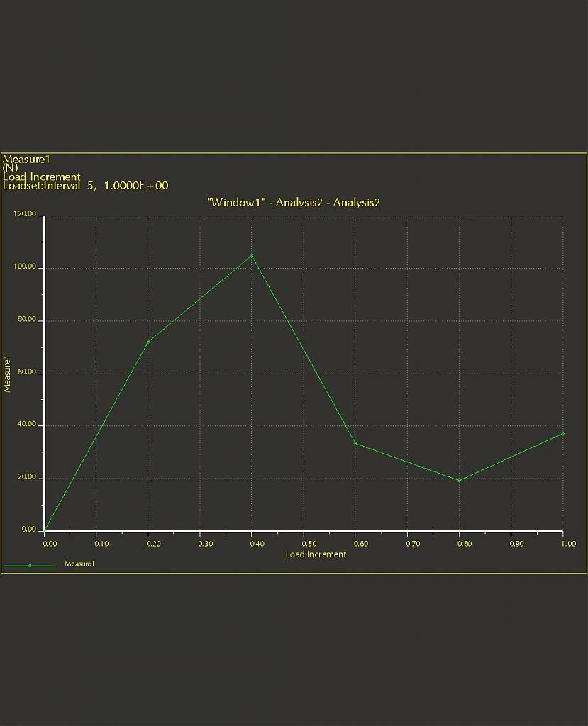Click the final data point at 1.00
Viewport: 588px width, 726px height.
pyautogui.click(x=562, y=433)
